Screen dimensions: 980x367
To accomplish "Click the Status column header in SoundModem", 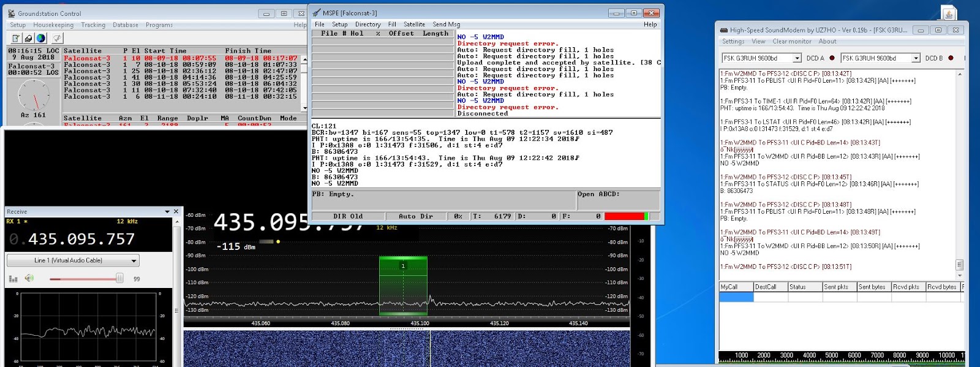I will (805, 287).
